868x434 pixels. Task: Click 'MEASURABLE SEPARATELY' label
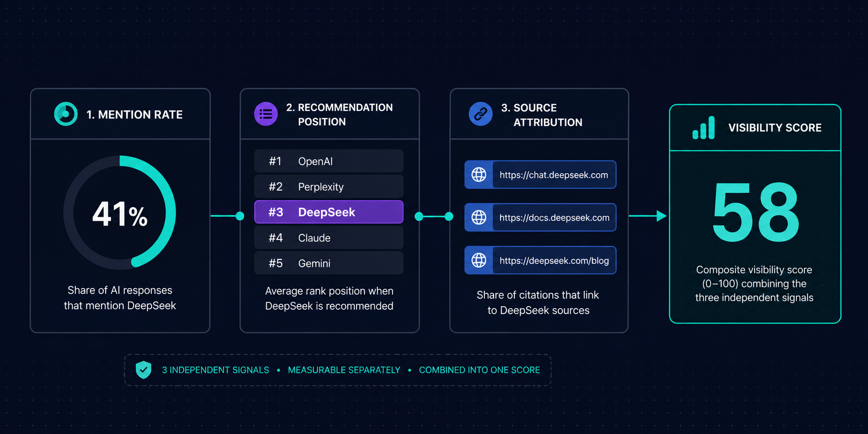[x=344, y=370]
